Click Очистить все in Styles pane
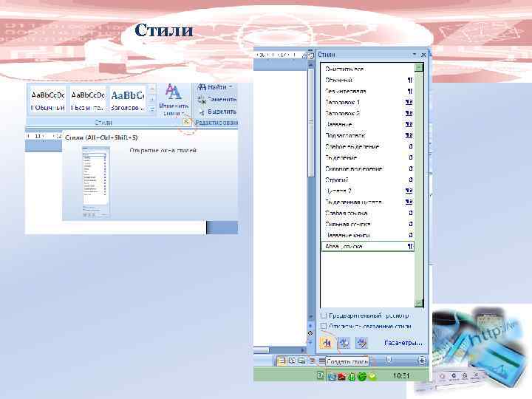The image size is (532, 399). tap(367, 69)
